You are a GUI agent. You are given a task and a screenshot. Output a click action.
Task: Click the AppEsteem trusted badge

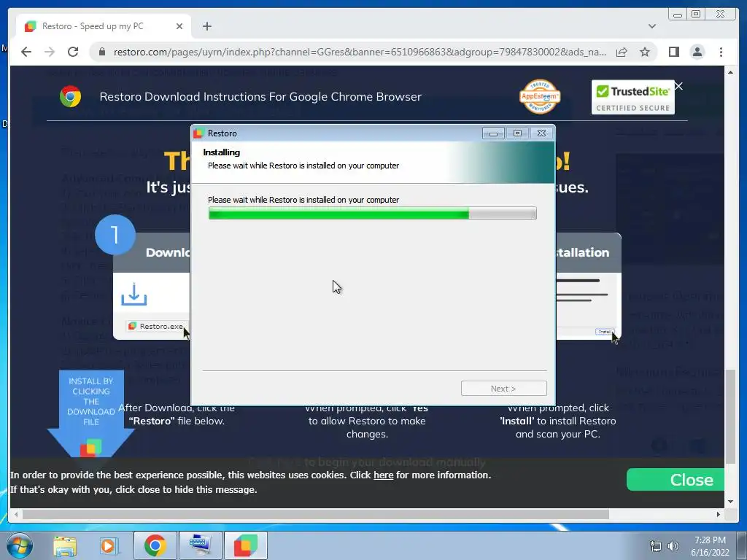point(540,97)
